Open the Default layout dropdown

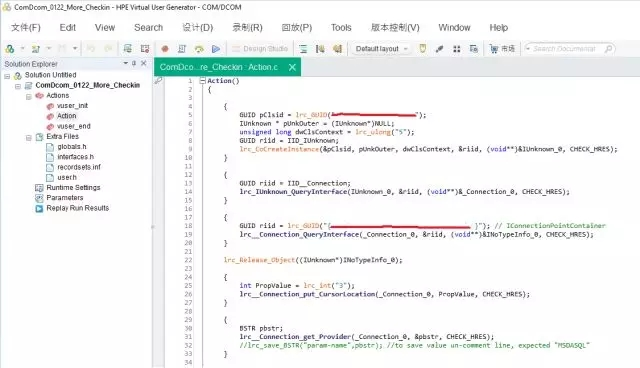(x=381, y=49)
